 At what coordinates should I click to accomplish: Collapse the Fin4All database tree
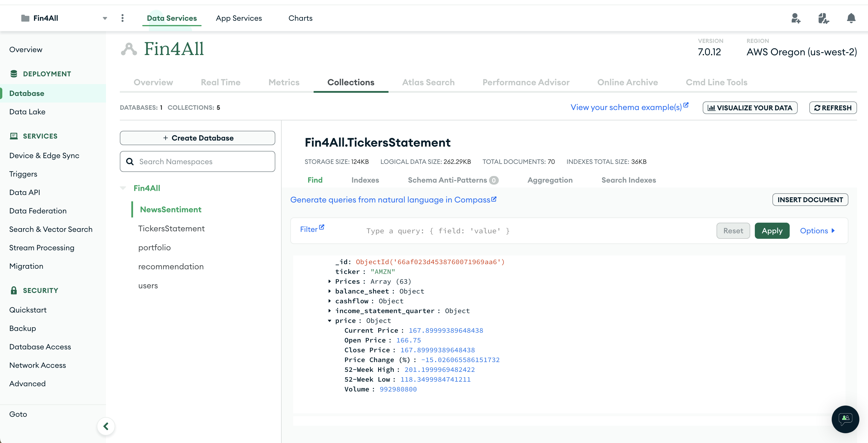pos(123,188)
